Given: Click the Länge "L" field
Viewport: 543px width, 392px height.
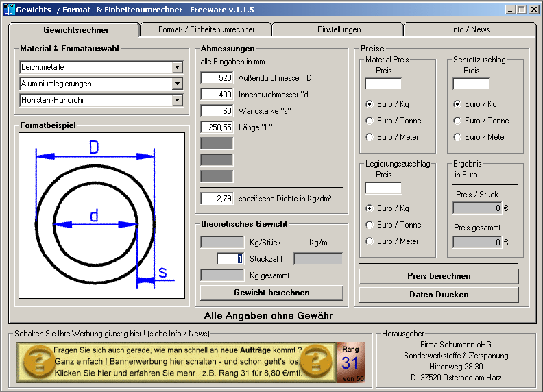Looking at the screenshot, I should (217, 127).
